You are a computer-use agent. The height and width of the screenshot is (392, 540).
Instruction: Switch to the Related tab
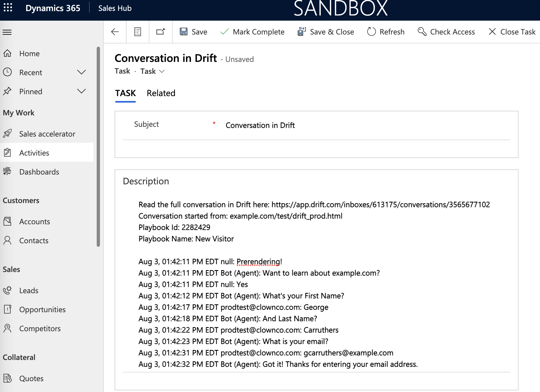(x=161, y=93)
